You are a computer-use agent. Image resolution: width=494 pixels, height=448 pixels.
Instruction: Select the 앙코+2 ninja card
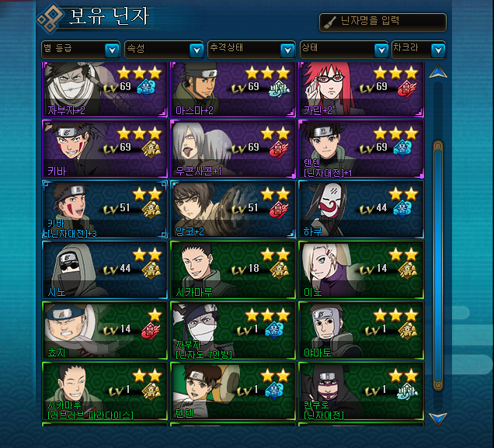point(233,209)
